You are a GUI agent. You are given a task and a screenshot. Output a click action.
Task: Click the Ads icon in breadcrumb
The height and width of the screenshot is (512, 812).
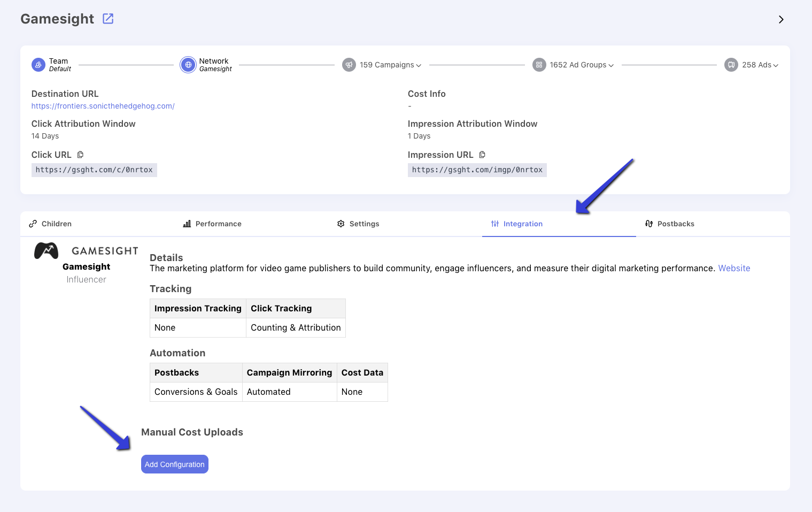pos(731,65)
